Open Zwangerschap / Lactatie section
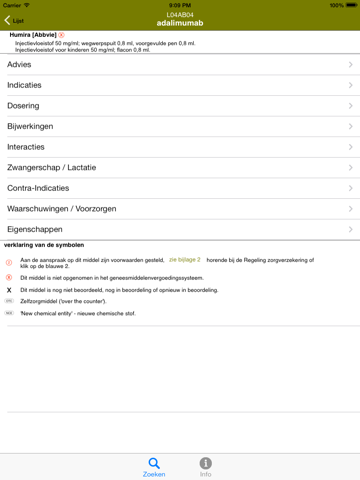360x480 pixels. click(180, 168)
